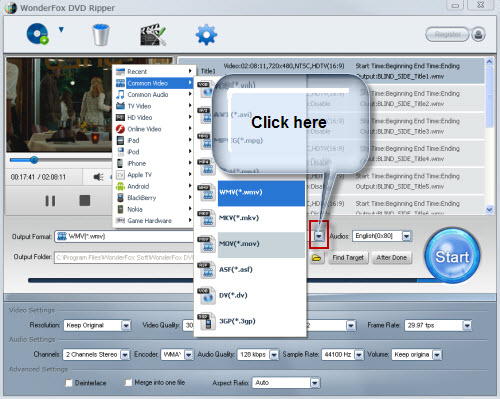Open the Resolution Keep Original dropdown

point(126,325)
